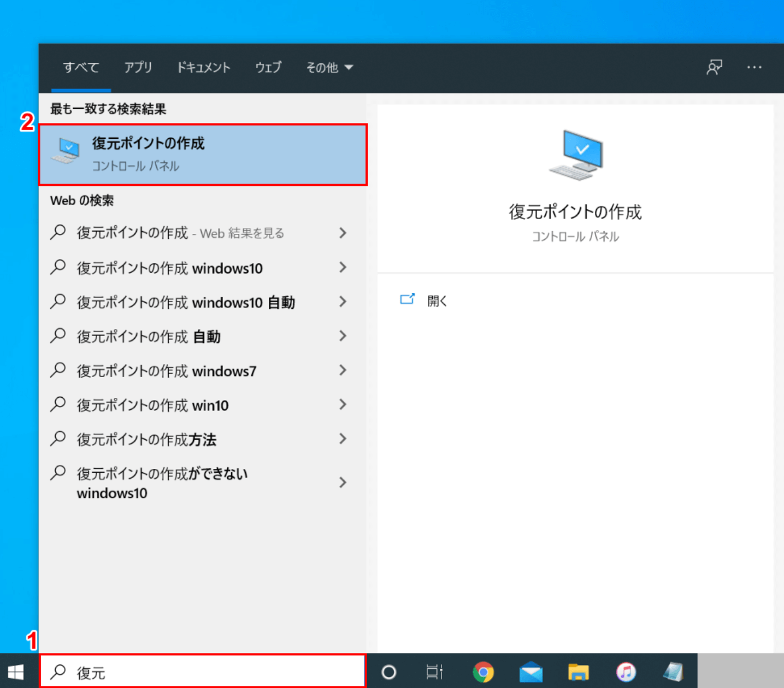Screen dimensions: 784x688
Task: Open File Explorer from the taskbar
Action: [578, 672]
